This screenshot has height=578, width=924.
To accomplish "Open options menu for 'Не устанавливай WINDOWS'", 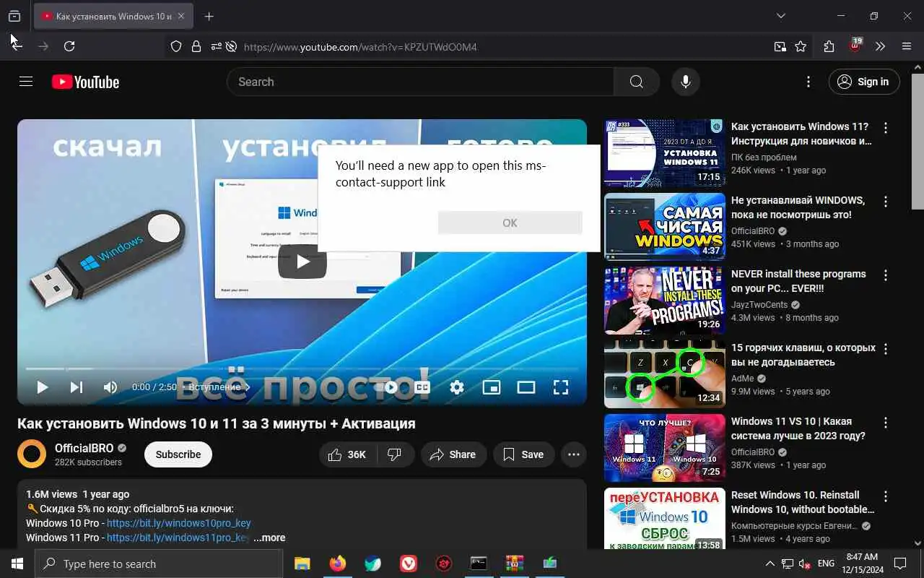I will point(886,202).
